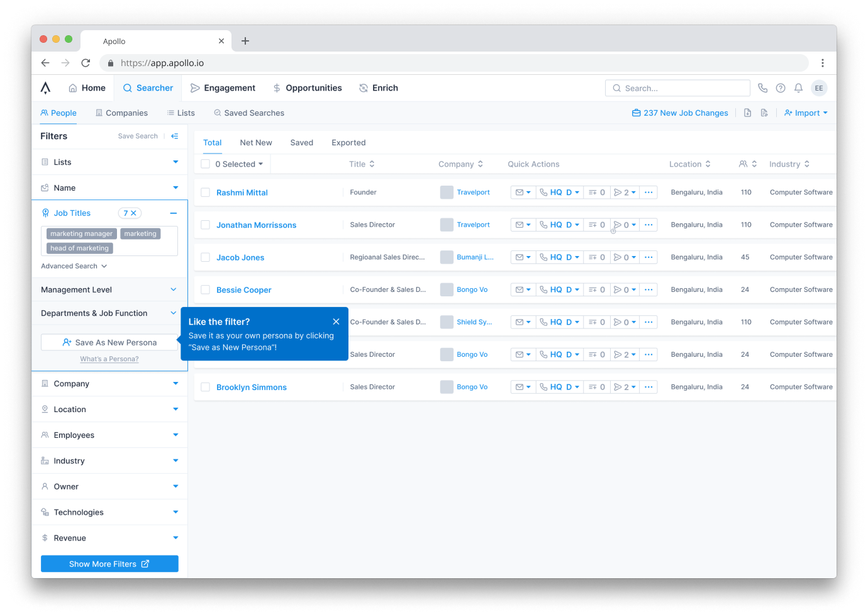Switch to the Engagement tab

point(223,88)
